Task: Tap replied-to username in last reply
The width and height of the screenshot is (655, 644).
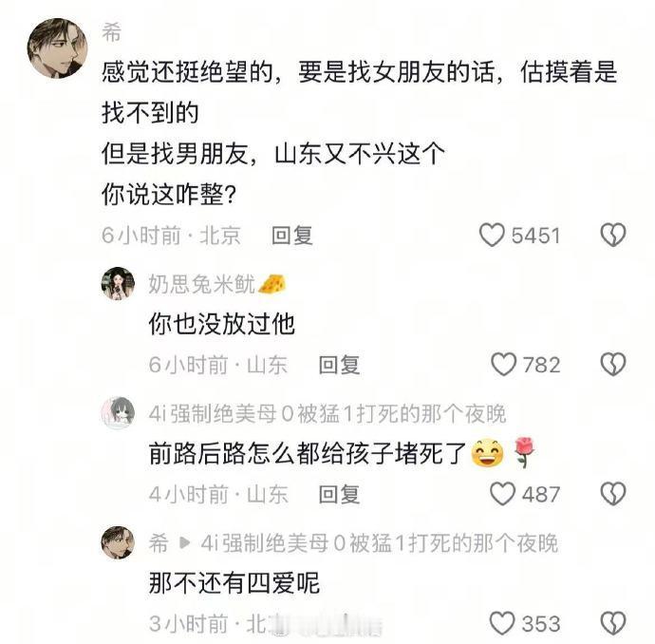Action: pos(379,543)
